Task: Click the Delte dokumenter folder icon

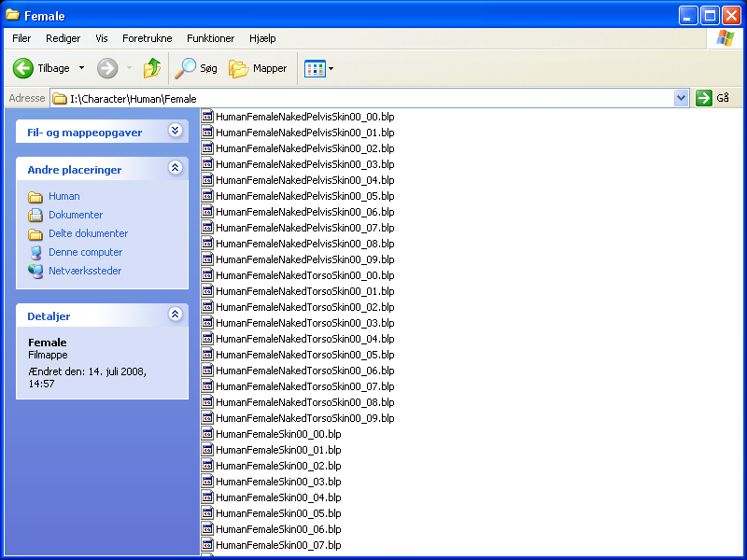Action: tap(35, 234)
